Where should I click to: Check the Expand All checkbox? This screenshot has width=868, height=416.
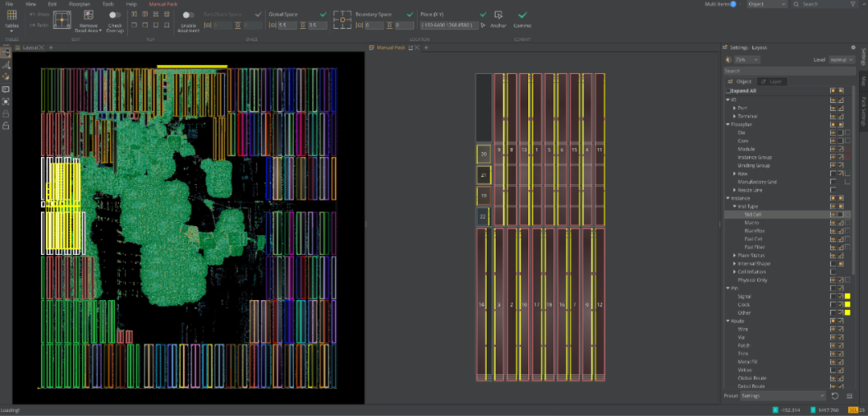pos(729,91)
